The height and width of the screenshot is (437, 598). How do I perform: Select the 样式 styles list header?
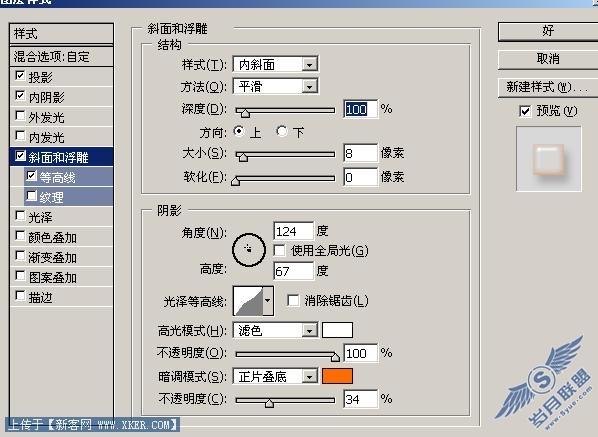click(x=61, y=34)
